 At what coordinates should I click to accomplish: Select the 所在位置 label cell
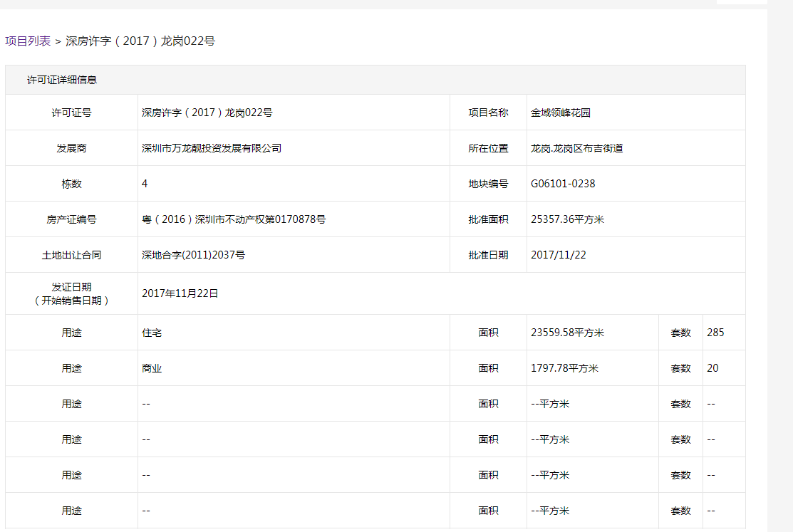pyautogui.click(x=488, y=148)
